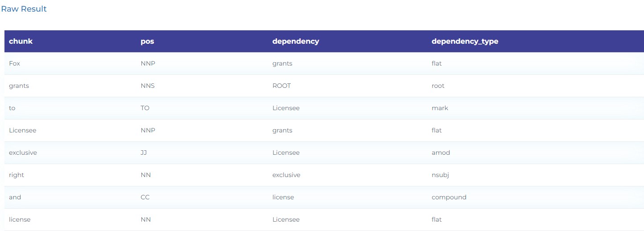Screen dimensions: 644x231
Task: Select the mark dependency type cell
Action: click(x=440, y=108)
